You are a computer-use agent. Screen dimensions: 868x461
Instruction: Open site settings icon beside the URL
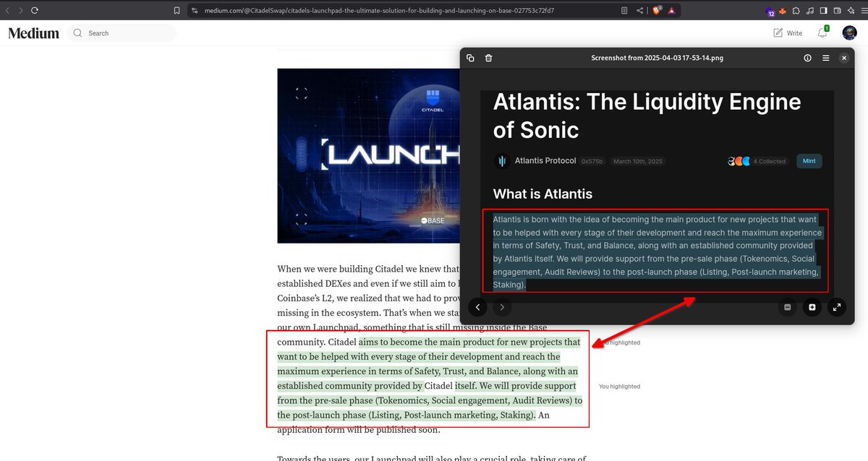click(194, 10)
